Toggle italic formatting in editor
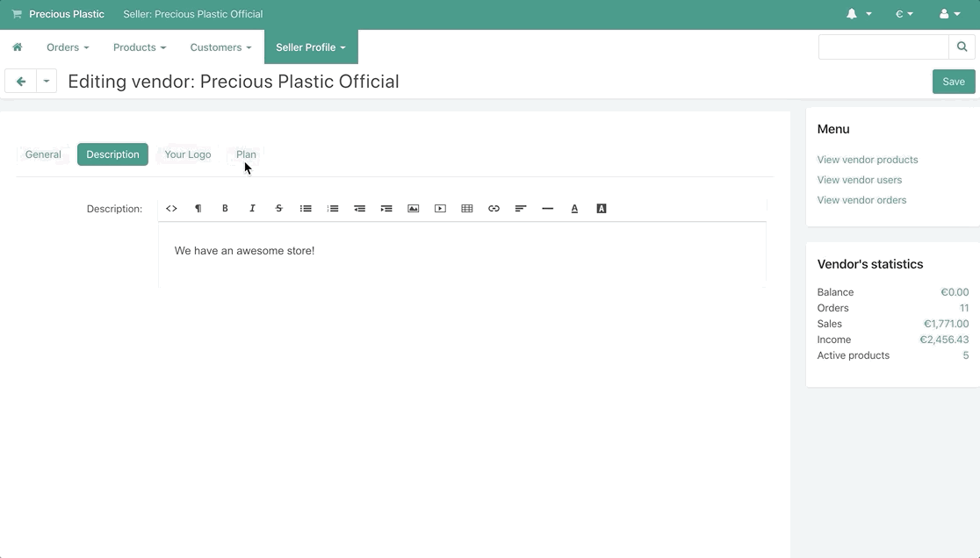Viewport: 980px width, 558px height. click(x=252, y=209)
